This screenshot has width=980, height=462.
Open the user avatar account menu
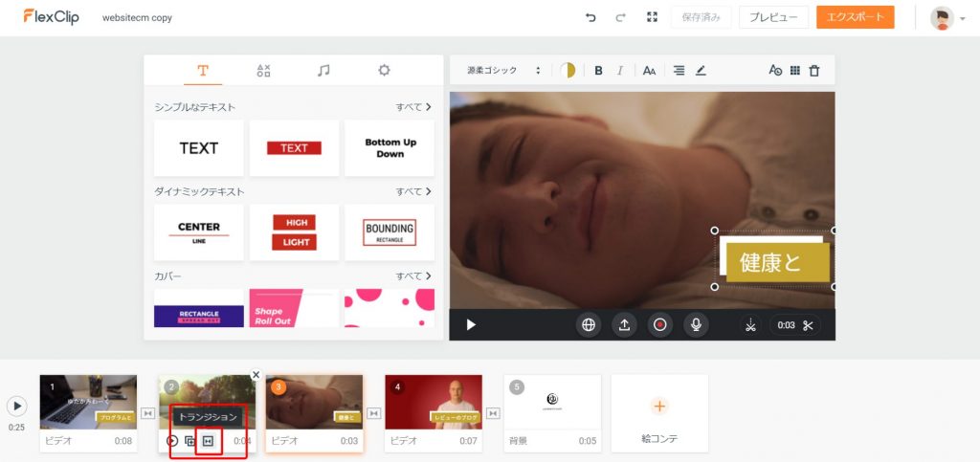click(947, 18)
